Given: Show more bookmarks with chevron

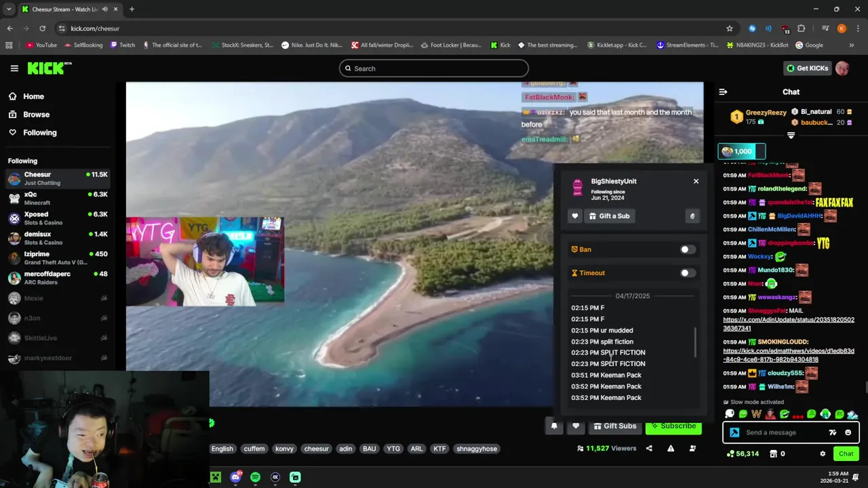Looking at the screenshot, I should click(x=851, y=45).
